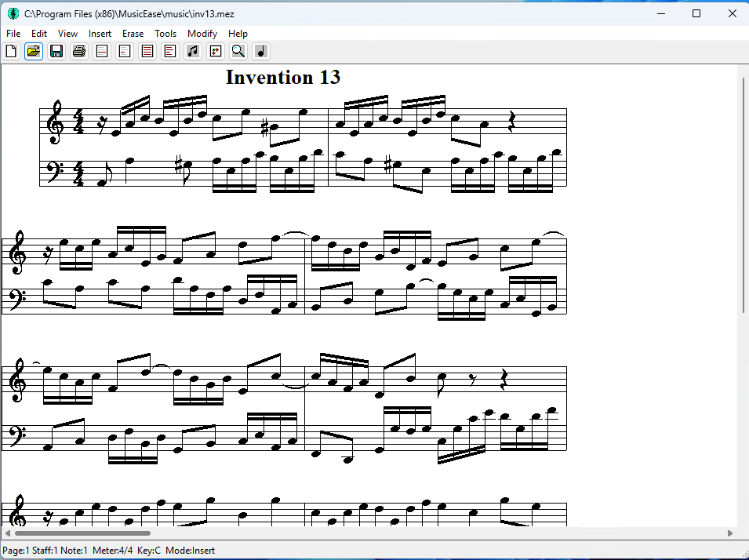Click the 'Key:C' status bar entry

[x=148, y=551]
